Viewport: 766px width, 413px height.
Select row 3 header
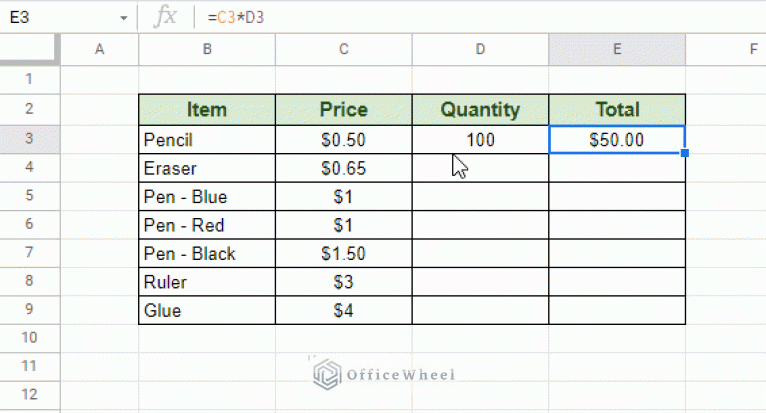click(x=30, y=139)
